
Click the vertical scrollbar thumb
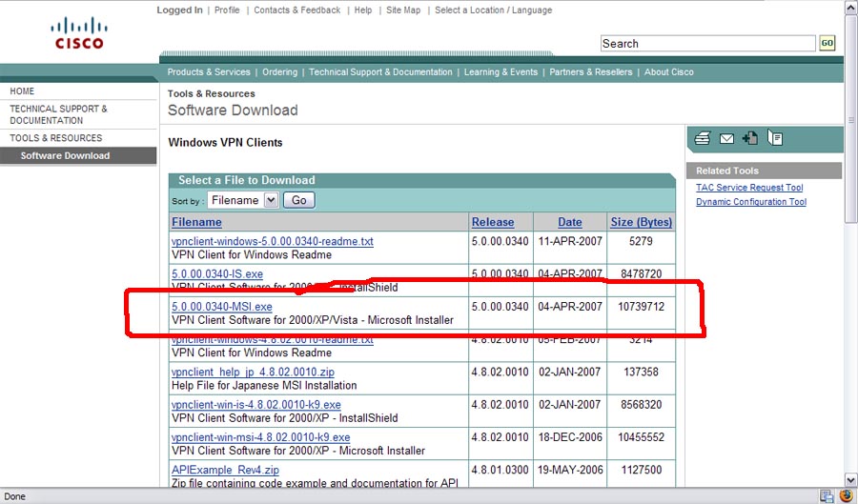tap(851, 119)
